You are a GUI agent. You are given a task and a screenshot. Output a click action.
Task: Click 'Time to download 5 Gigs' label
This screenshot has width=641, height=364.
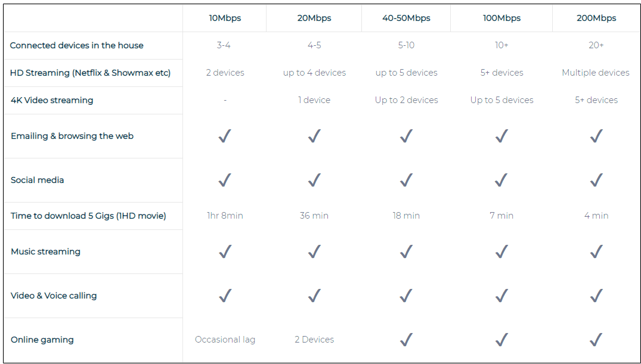tap(88, 216)
